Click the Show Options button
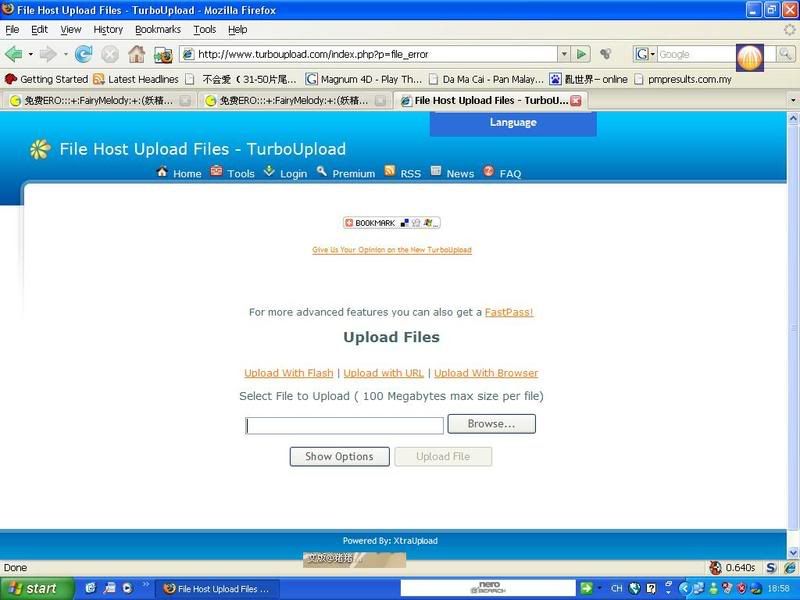Image resolution: width=800 pixels, height=600 pixels. [x=339, y=457]
